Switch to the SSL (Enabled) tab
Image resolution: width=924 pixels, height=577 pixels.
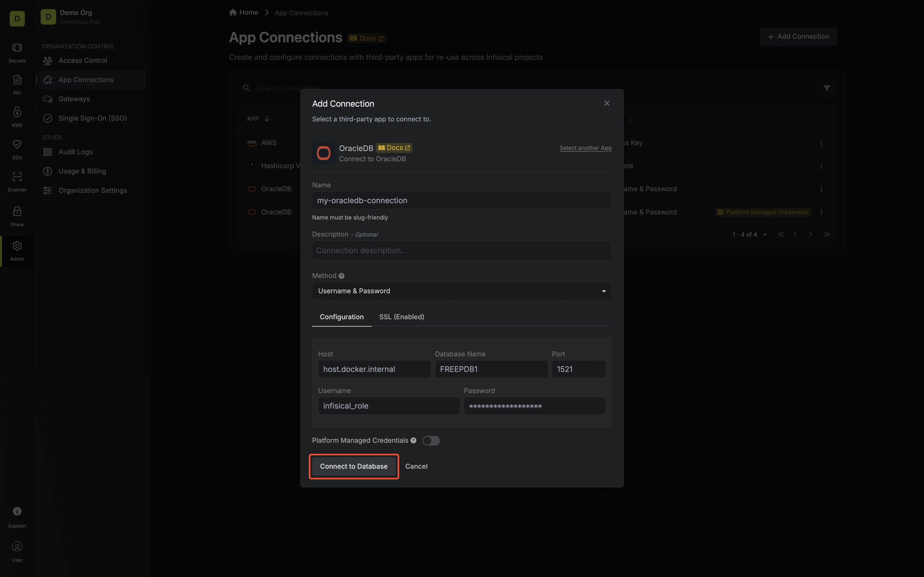tap(401, 317)
